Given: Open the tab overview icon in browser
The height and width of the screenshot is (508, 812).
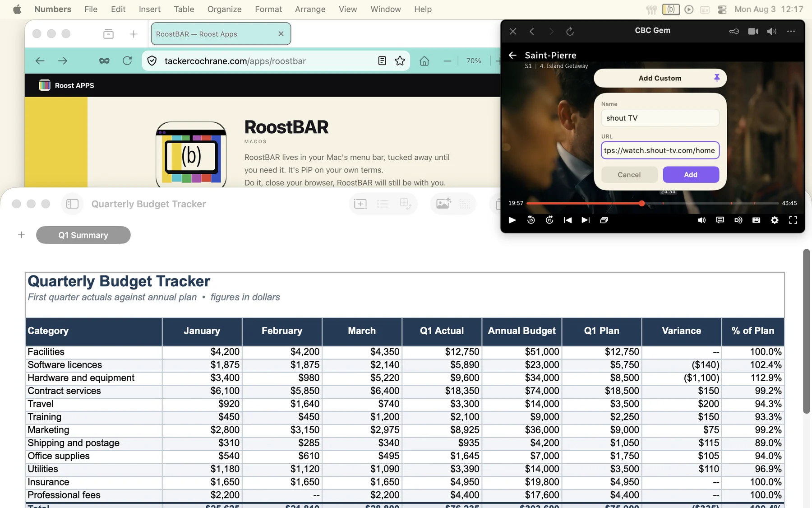Looking at the screenshot, I should point(108,34).
